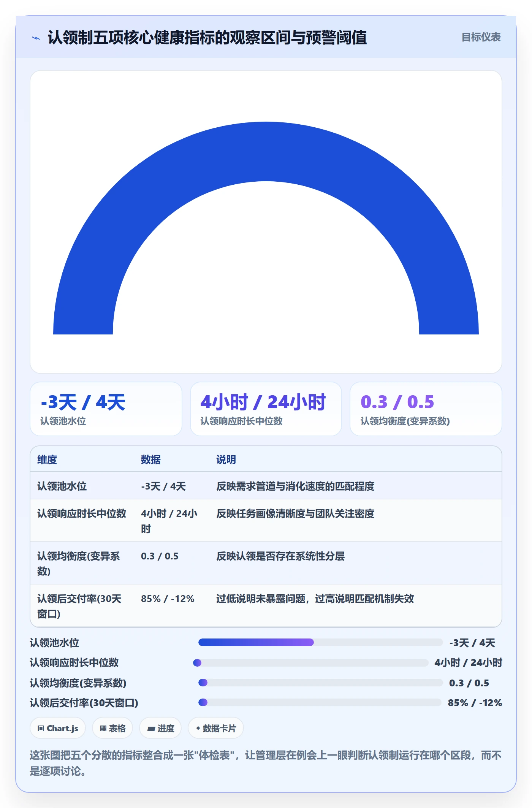The height and width of the screenshot is (808, 532).
Task: Click table cell 认领后交付率(30天窗口) in the table
Action: click(79, 606)
